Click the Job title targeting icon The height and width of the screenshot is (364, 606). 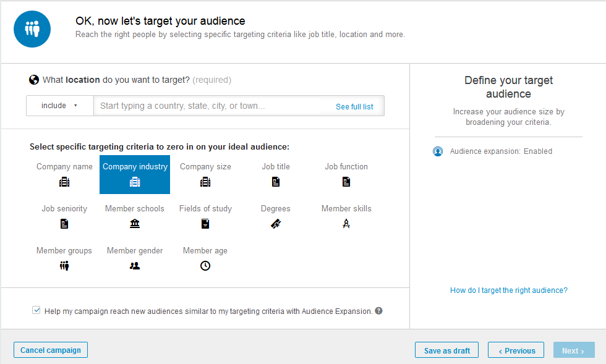[x=275, y=181]
